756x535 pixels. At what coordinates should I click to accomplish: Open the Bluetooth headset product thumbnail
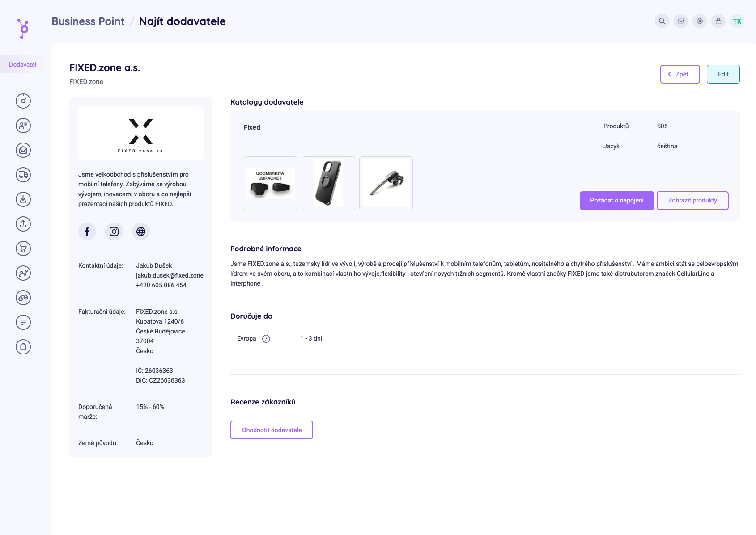[386, 183]
